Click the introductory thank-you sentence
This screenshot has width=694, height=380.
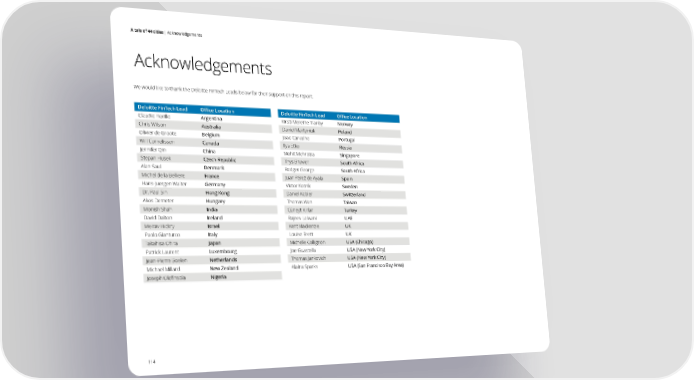tap(223, 91)
